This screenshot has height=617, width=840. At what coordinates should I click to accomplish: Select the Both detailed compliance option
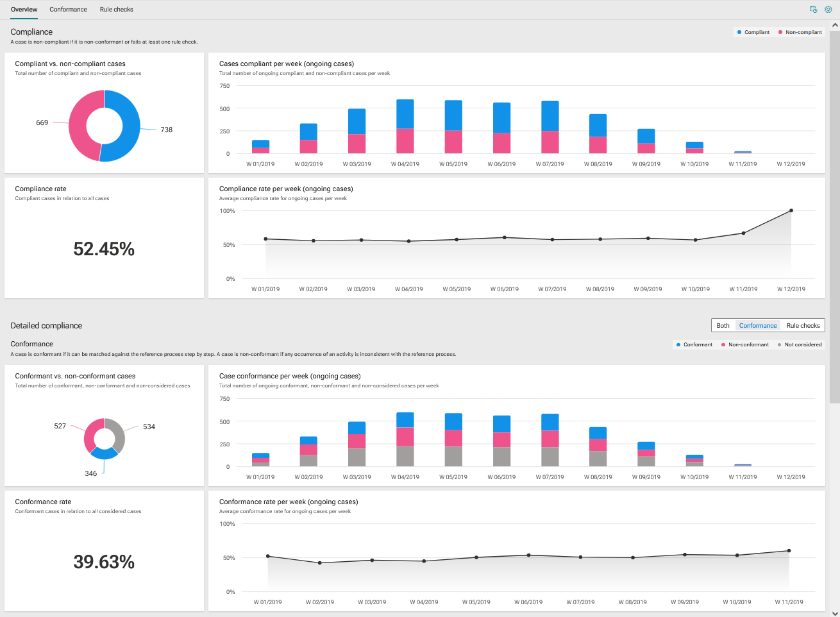pyautogui.click(x=723, y=325)
